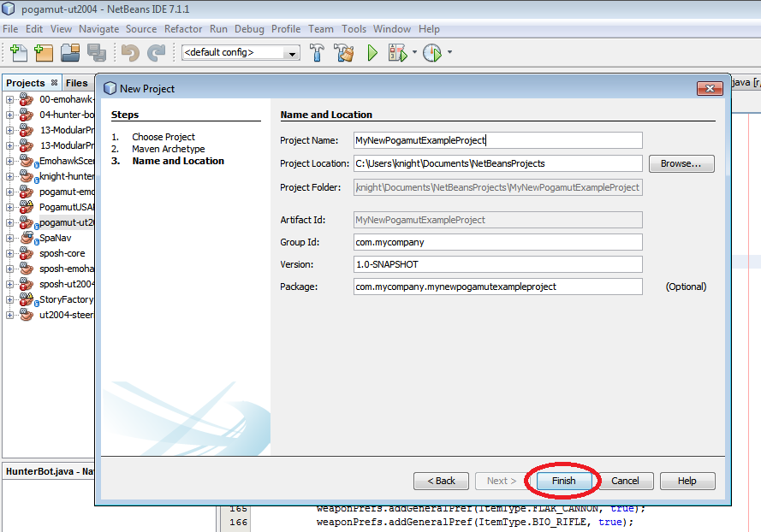Screen dimensions: 761x532
Task: Open the Team menu
Action: [321, 29]
